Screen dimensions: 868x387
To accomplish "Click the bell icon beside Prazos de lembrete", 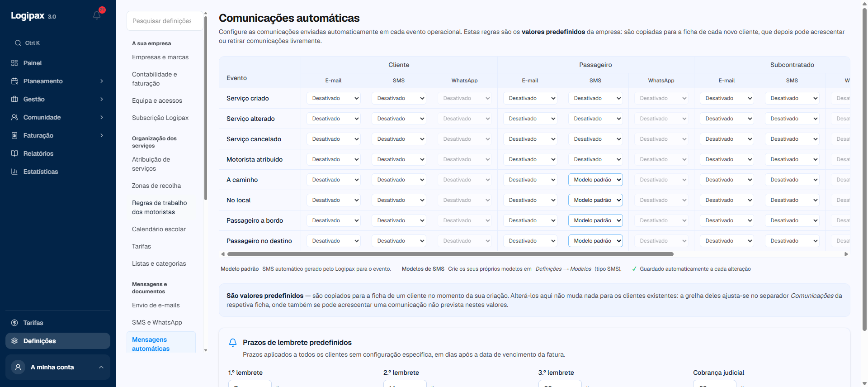I will click(x=233, y=343).
